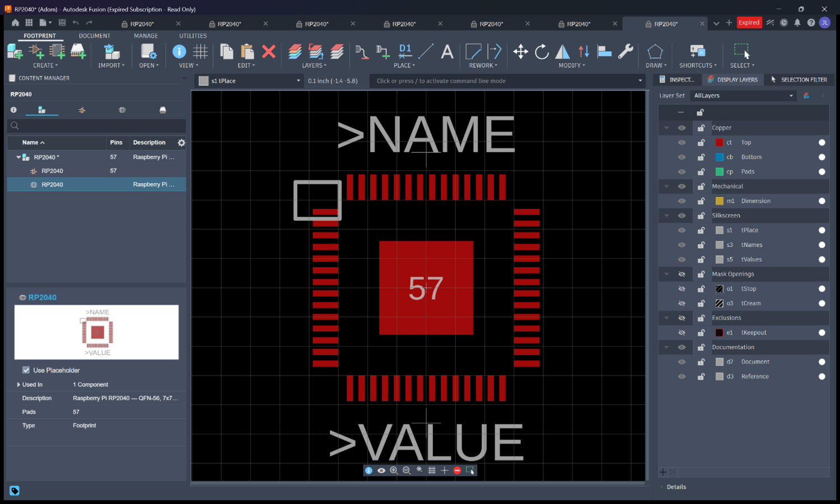
Task: Hide the Top copper layer
Action: (682, 142)
